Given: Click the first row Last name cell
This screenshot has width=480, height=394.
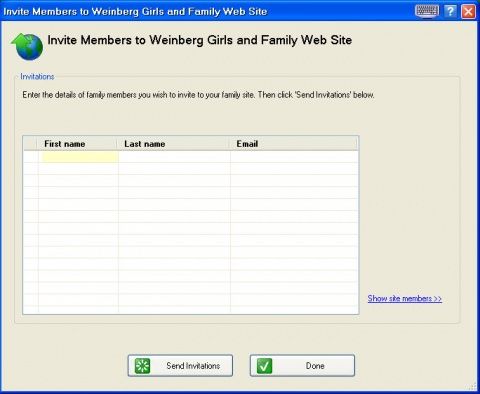Looking at the screenshot, I should (174, 157).
